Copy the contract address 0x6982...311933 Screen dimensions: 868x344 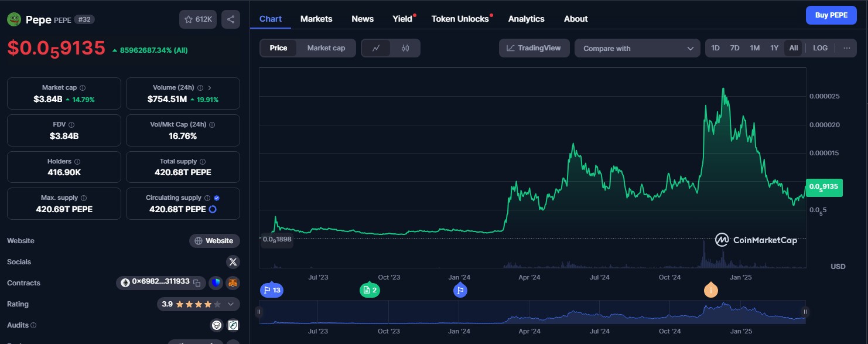point(197,282)
